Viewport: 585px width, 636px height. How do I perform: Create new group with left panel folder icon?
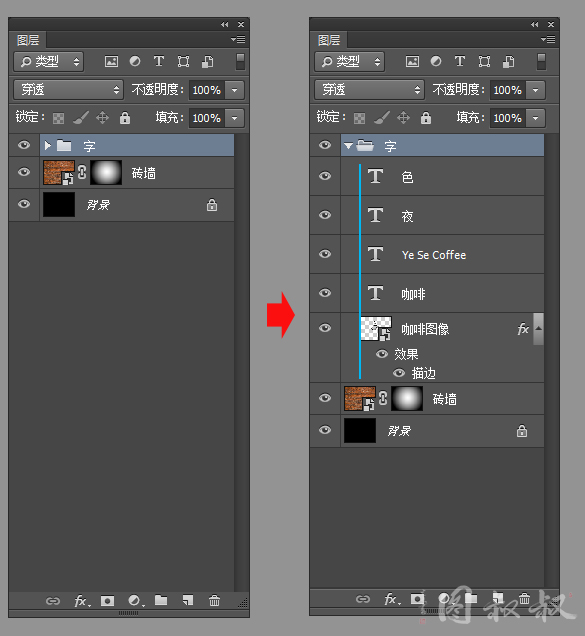161,600
